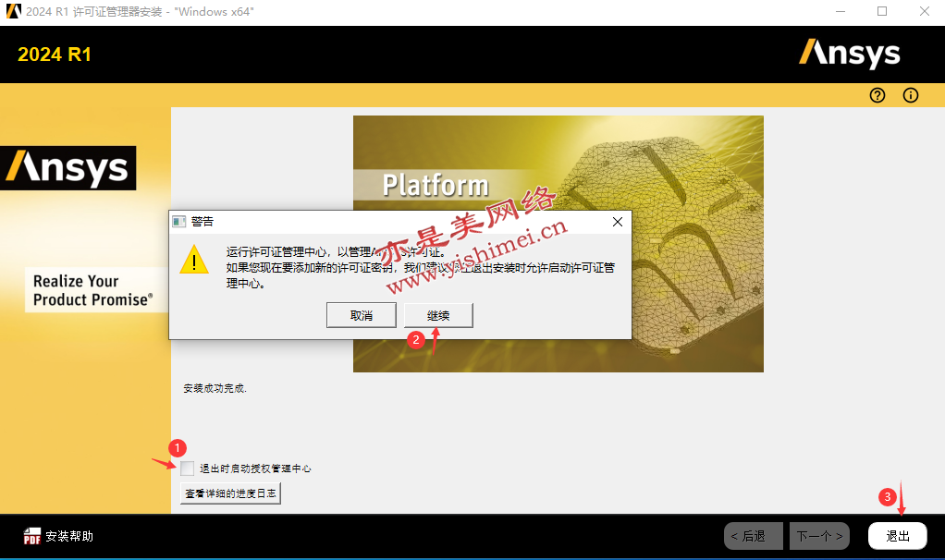Click Realize Your Product Promise text
Image resolution: width=945 pixels, height=560 pixels.
(x=92, y=290)
